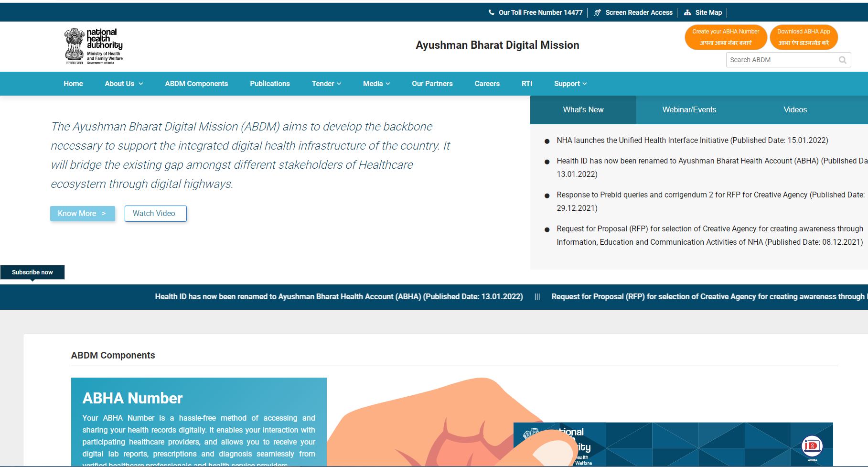Open the Tender dropdown menu
Screen dimensions: 868x467
tap(326, 84)
